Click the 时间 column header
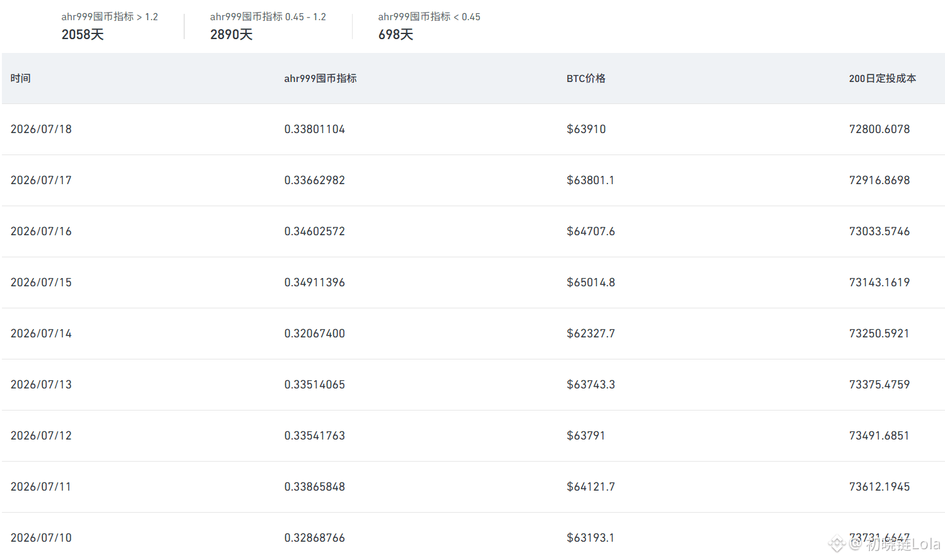The height and width of the screenshot is (560, 945). click(20, 78)
